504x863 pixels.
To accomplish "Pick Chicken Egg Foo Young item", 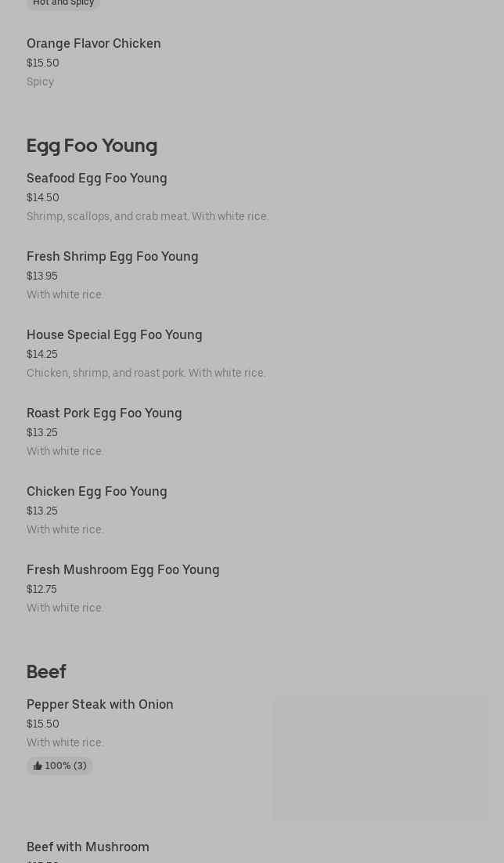I will pos(97,492).
